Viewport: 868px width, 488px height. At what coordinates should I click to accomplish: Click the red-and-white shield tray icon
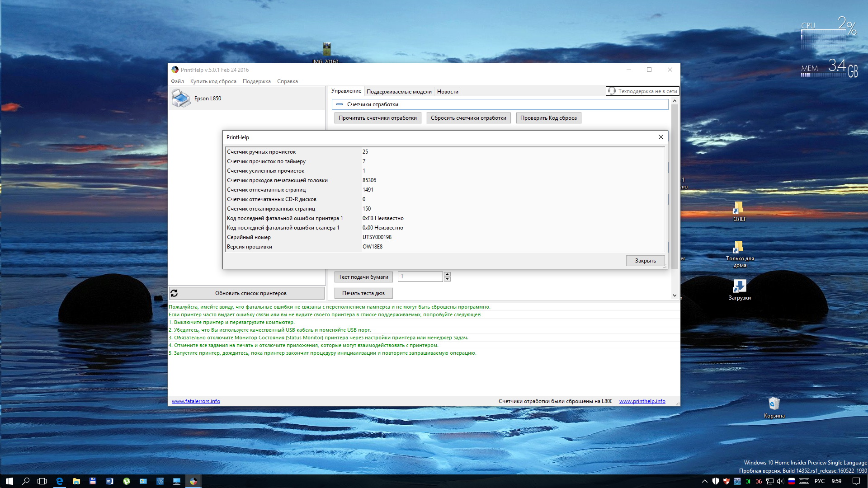(726, 481)
